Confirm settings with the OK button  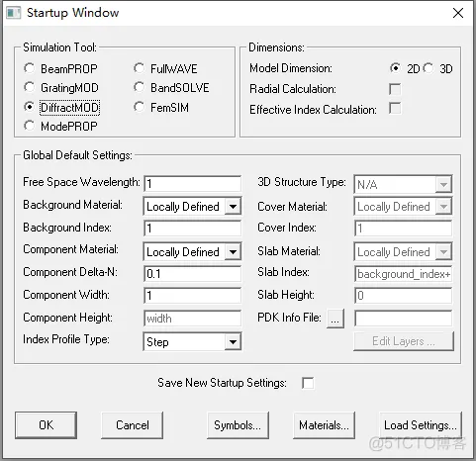click(46, 425)
